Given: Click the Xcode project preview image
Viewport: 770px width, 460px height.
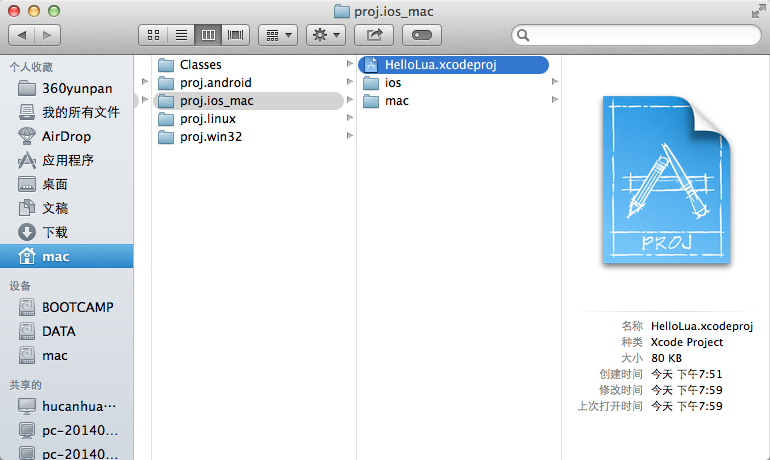Looking at the screenshot, I should click(666, 180).
